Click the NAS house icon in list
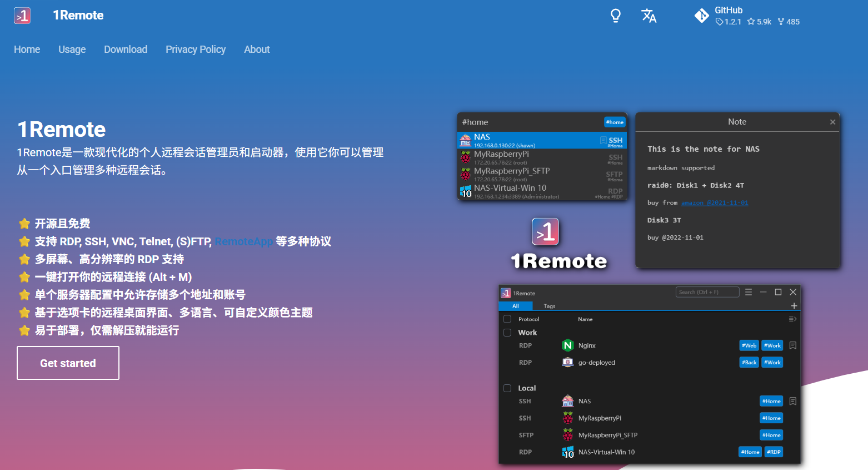The width and height of the screenshot is (868, 470). pos(567,401)
